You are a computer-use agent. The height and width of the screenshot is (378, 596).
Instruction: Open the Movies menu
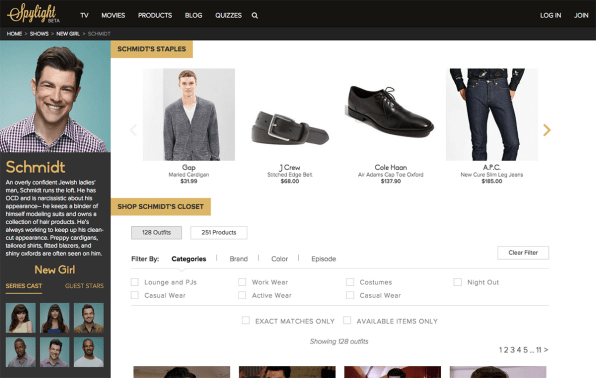(113, 16)
